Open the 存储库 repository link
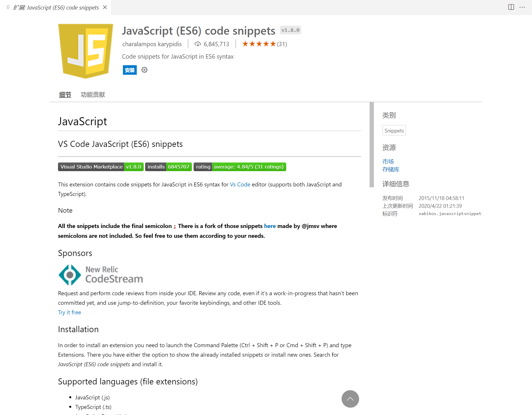Viewport: 532px width, 415px height. pyautogui.click(x=391, y=169)
